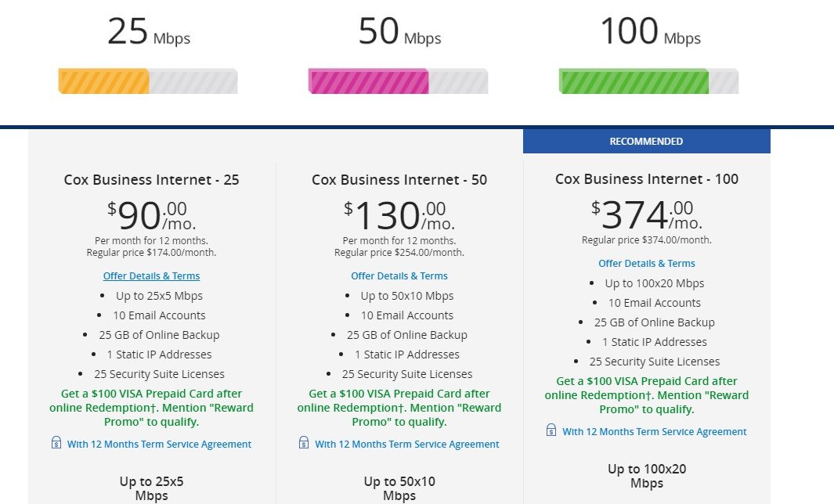The height and width of the screenshot is (504, 834).
Task: Click 12 Months Term Agreement link for Internet 50
Action: tap(407, 445)
